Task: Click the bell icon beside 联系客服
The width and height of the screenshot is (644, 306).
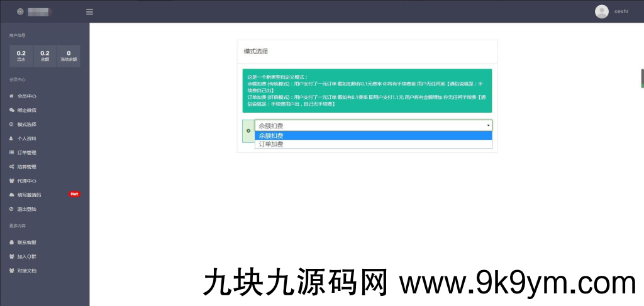Action: pos(11,242)
